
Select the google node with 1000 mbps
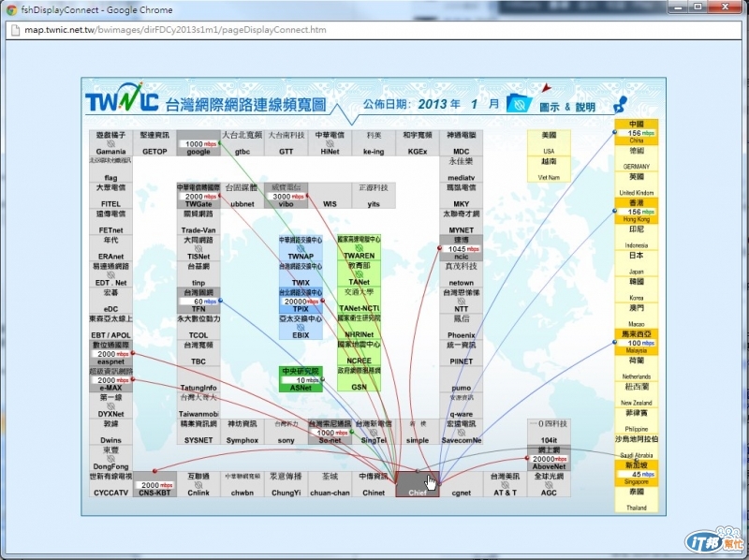pyautogui.click(x=198, y=143)
